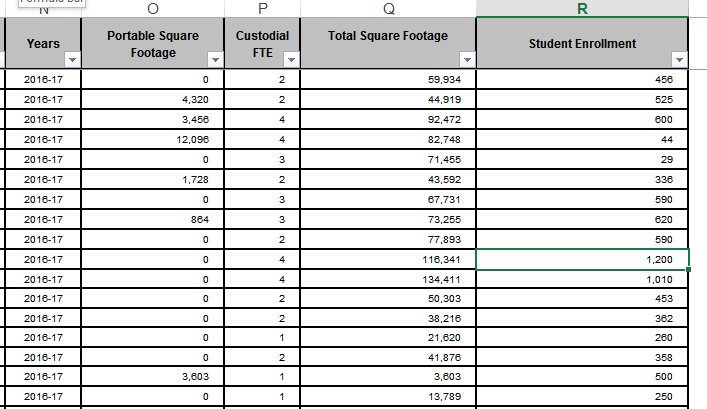This screenshot has width=707, height=409.
Task: Select column P header
Action: [262, 9]
